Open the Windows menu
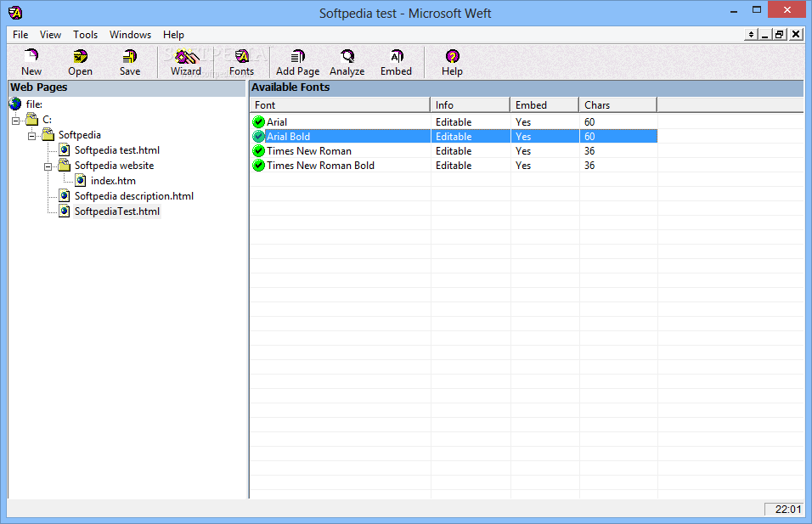The height and width of the screenshot is (524, 812). [x=131, y=35]
